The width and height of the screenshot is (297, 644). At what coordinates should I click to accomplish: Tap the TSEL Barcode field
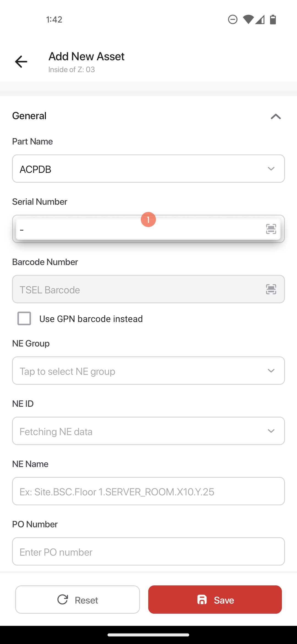coord(148,289)
